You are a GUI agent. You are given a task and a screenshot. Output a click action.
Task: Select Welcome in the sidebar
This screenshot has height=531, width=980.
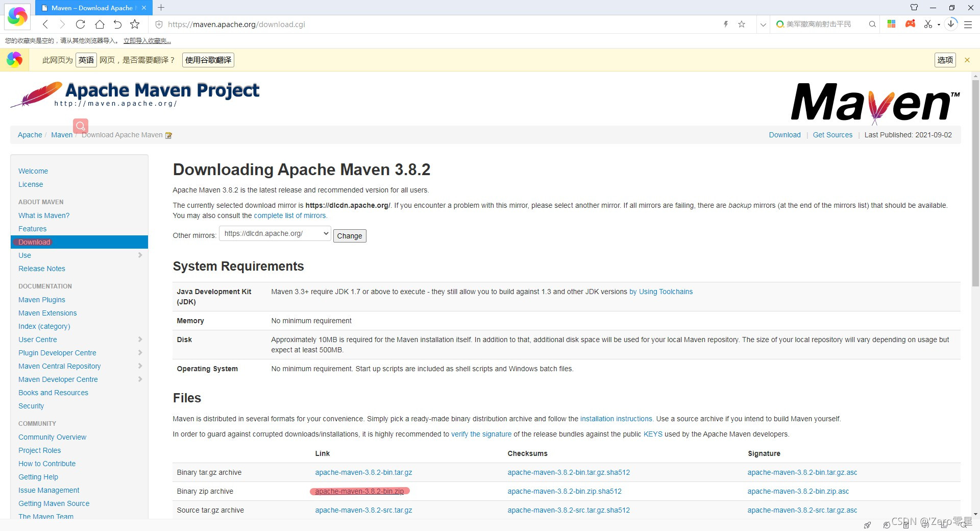pyautogui.click(x=33, y=171)
